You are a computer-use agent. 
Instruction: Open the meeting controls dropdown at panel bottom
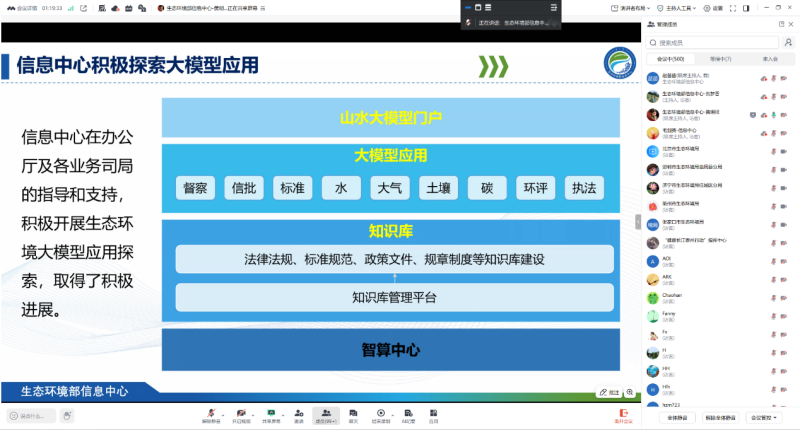pos(768,417)
